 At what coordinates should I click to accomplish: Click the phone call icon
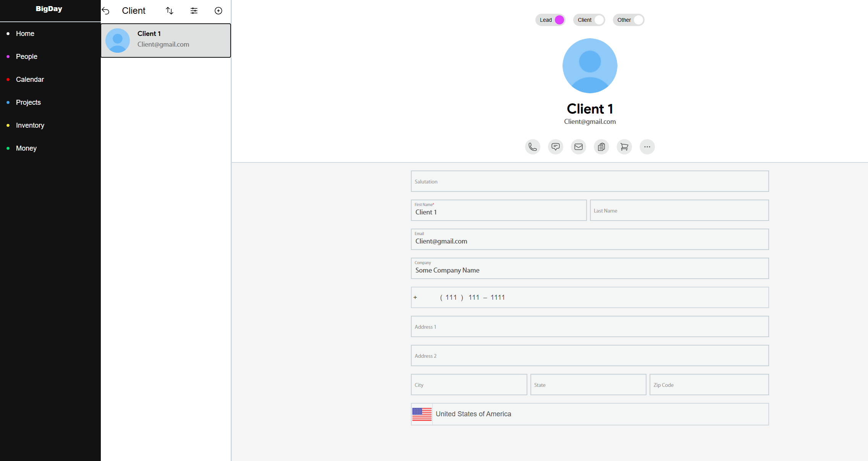533,147
